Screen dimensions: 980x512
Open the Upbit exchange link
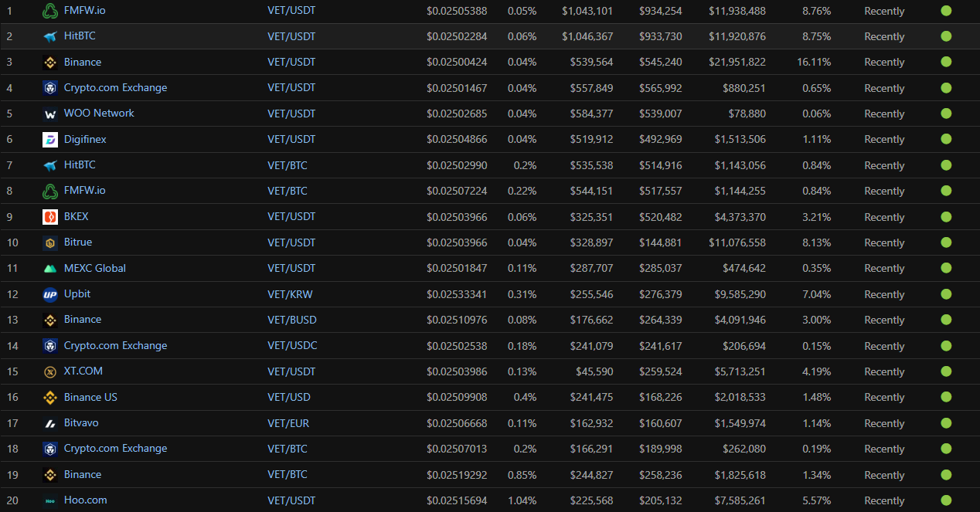[77, 294]
